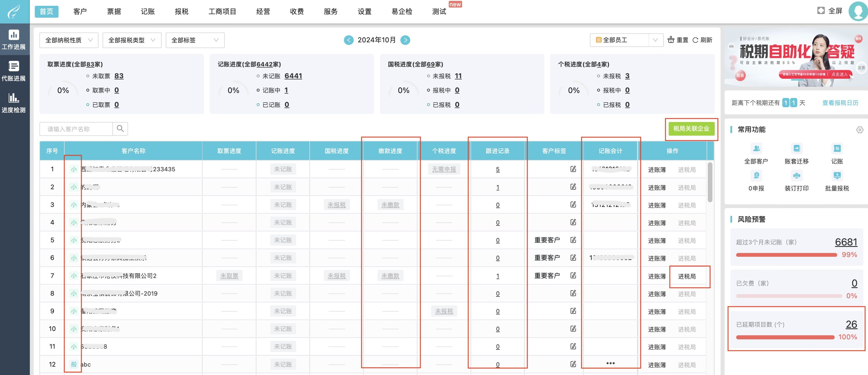Click the 装订打印 shortcut icon
868x375 pixels.
coord(796,176)
